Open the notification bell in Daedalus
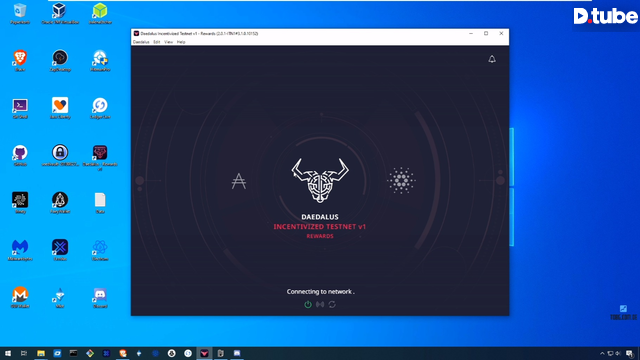640x360 pixels. [x=492, y=59]
